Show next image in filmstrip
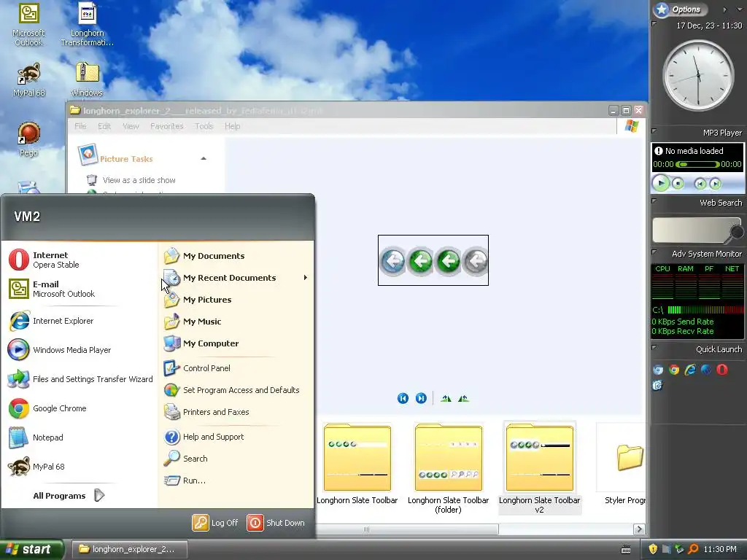 [421, 398]
